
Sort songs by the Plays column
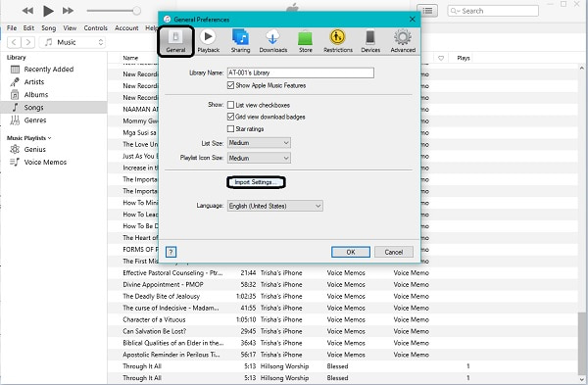[x=464, y=58]
